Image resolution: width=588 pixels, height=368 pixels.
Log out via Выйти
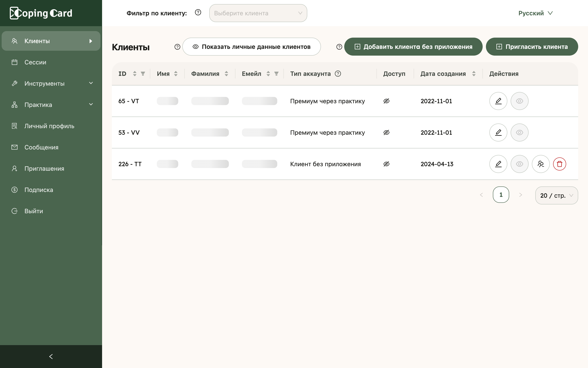coord(51,211)
